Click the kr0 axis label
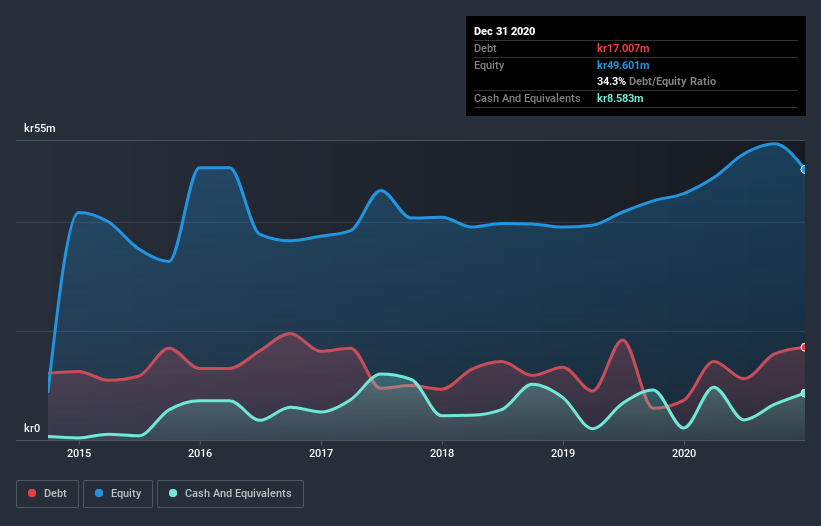 (x=32, y=428)
